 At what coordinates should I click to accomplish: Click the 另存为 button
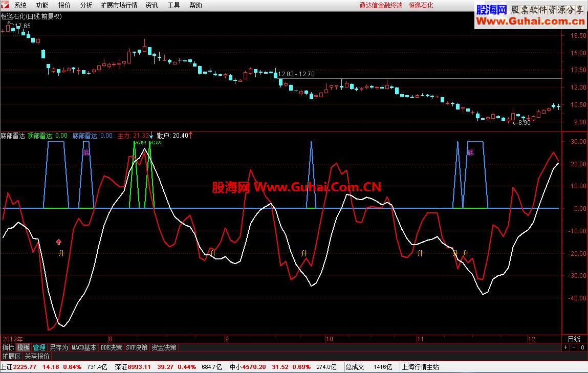59,347
